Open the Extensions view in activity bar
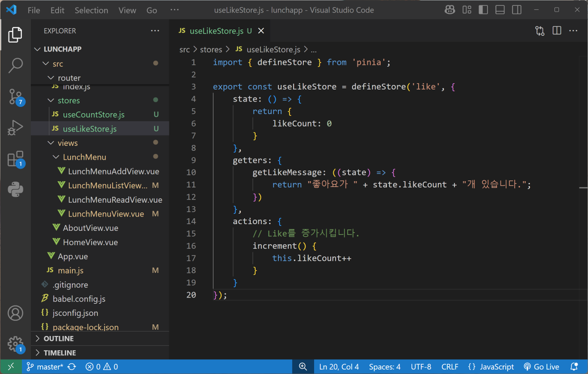The width and height of the screenshot is (588, 374). (15, 159)
